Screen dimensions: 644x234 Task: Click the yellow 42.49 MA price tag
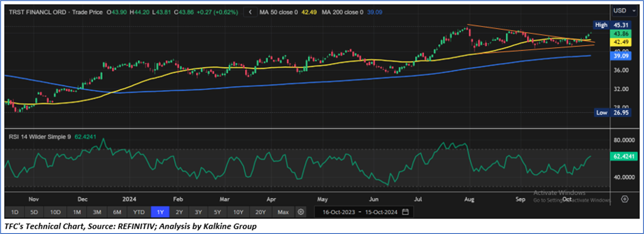621,42
